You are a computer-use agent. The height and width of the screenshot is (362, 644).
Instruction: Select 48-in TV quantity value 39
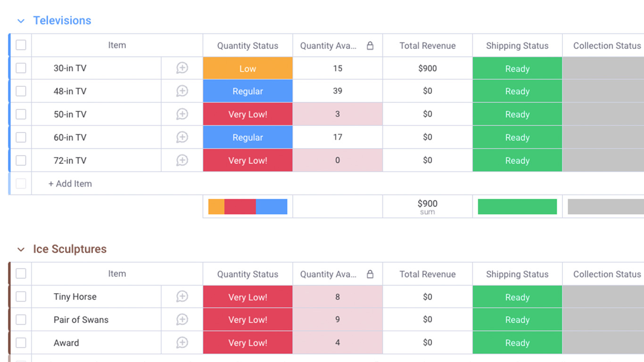(x=338, y=91)
